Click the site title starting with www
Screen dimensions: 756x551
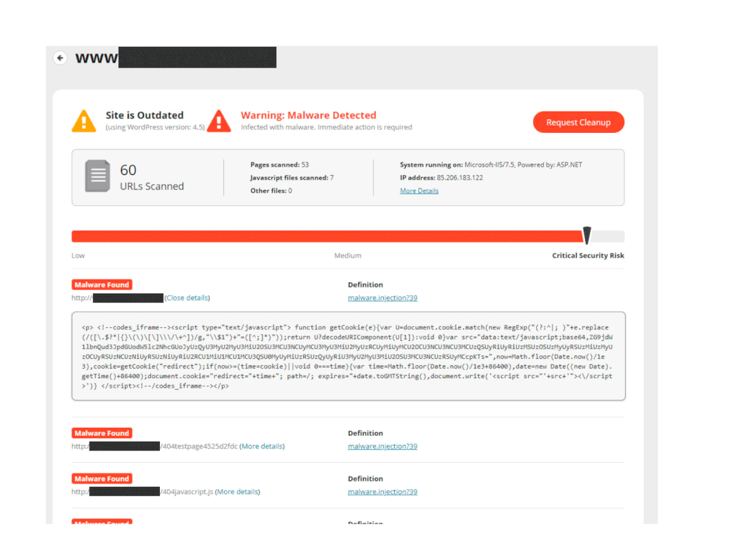point(176,58)
